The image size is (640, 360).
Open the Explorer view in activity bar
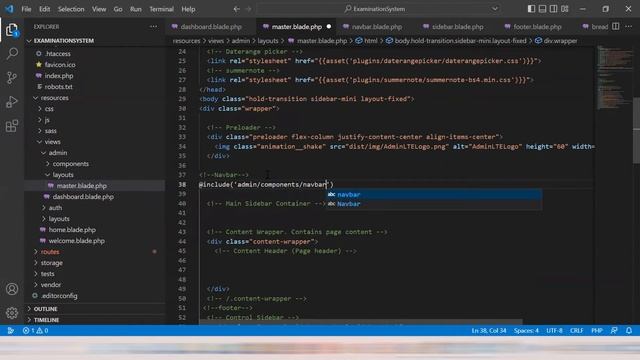[x=12, y=30]
